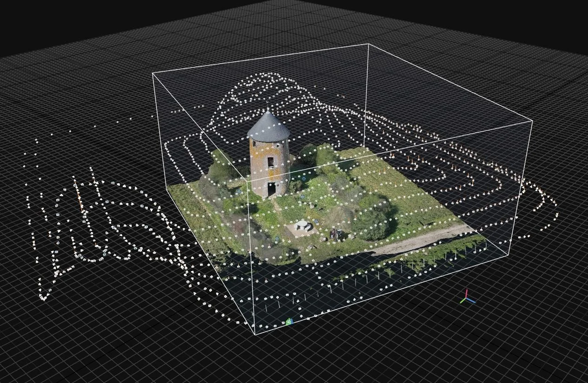588x383 pixels.
Task: Click the XYZ axis orientation gizmo
Action: [x=468, y=297]
